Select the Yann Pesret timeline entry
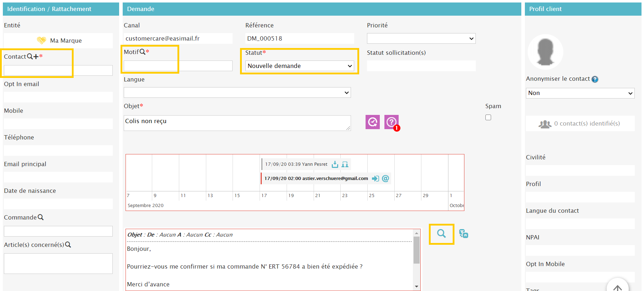 tap(296, 164)
